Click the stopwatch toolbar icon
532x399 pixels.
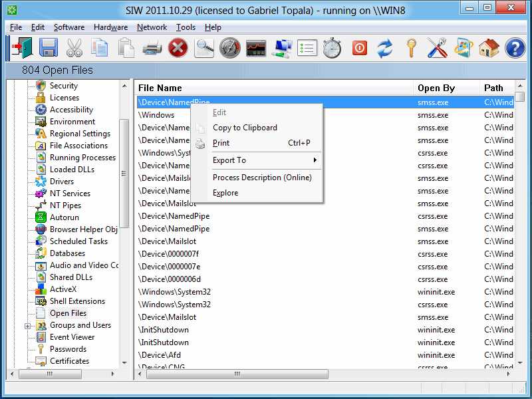(x=332, y=48)
